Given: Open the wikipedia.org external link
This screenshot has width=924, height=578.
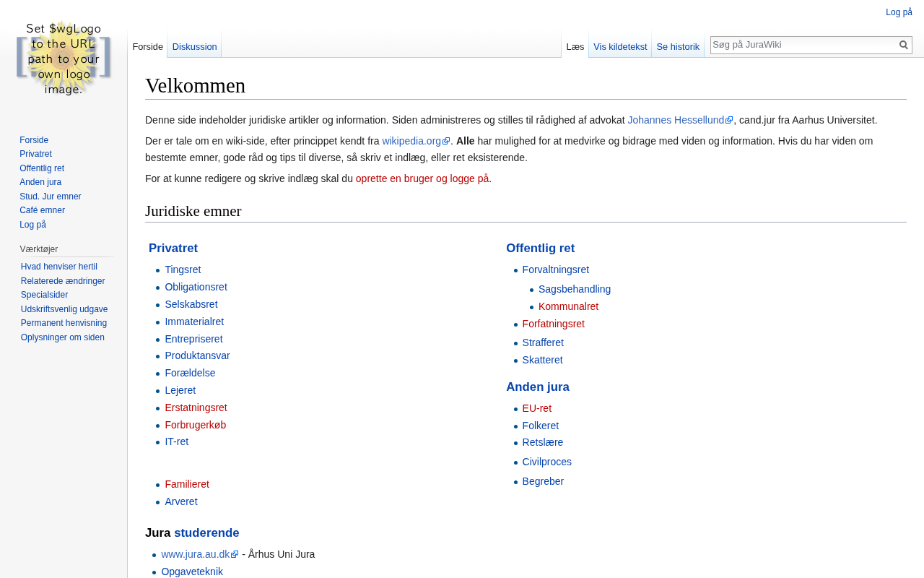Looking at the screenshot, I should tap(416, 141).
